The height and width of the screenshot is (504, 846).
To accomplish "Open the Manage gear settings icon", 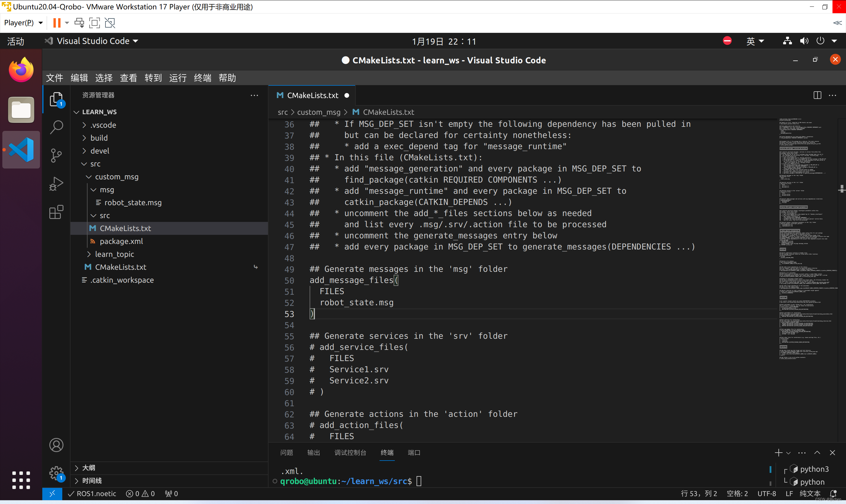I will pyautogui.click(x=56, y=473).
